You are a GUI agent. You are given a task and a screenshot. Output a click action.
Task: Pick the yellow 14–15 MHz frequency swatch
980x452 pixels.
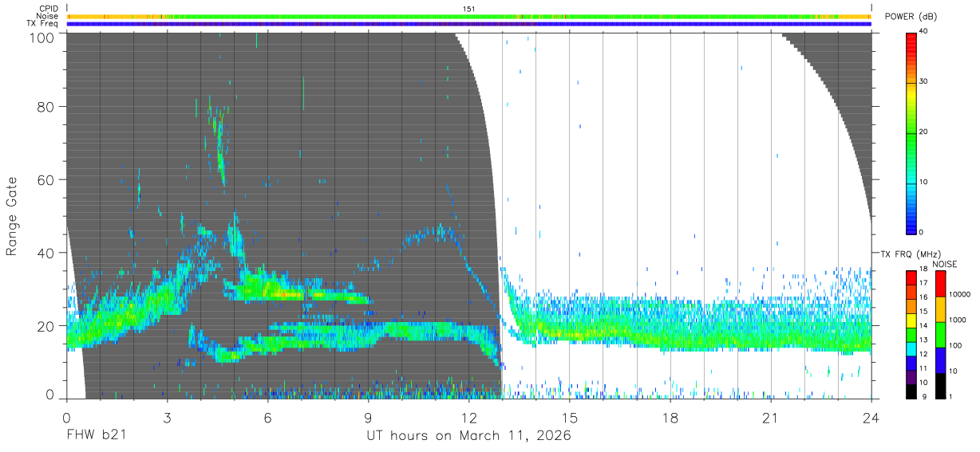tap(911, 320)
